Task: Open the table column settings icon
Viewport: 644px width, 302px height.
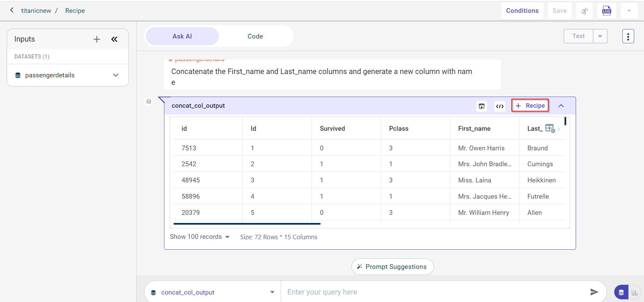Action: pos(550,128)
